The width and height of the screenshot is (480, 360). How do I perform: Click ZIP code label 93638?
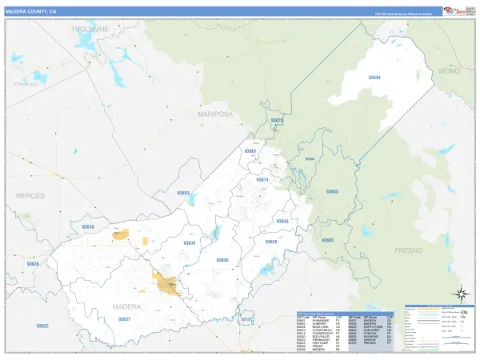point(189,243)
